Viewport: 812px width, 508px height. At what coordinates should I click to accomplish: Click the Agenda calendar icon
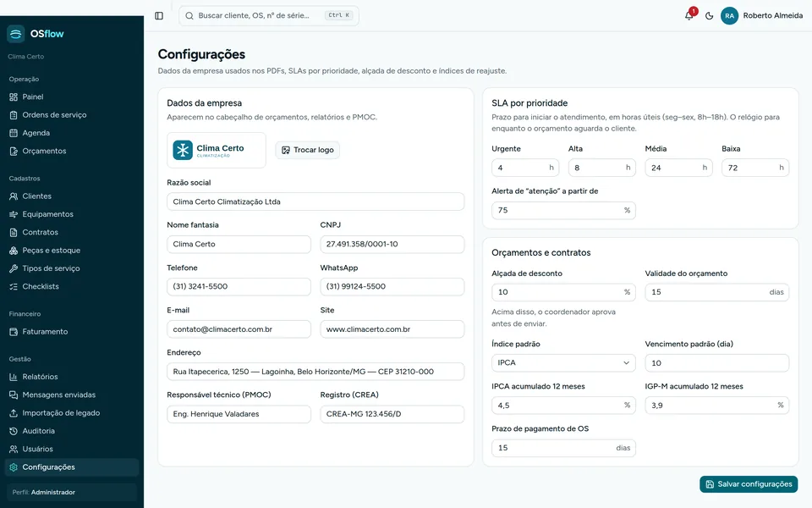coord(14,133)
